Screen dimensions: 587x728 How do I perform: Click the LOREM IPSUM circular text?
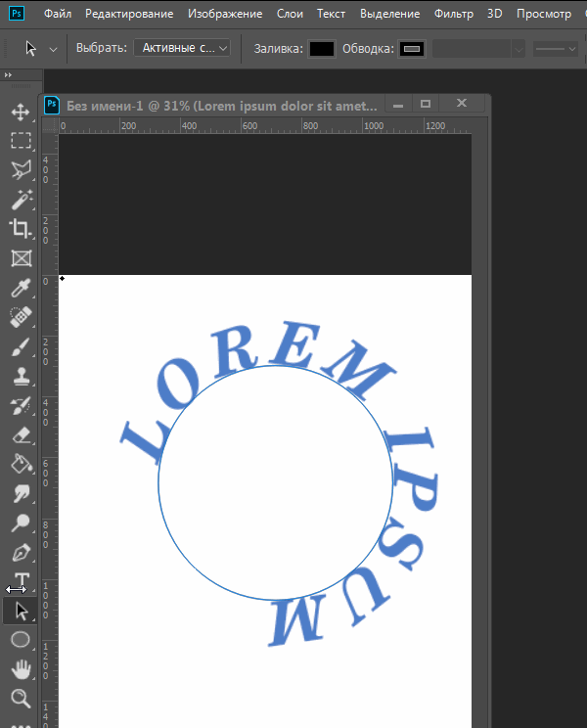(280, 482)
